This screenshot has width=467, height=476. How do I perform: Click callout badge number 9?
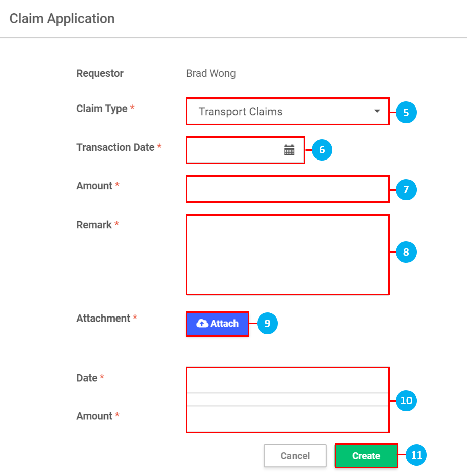click(267, 324)
